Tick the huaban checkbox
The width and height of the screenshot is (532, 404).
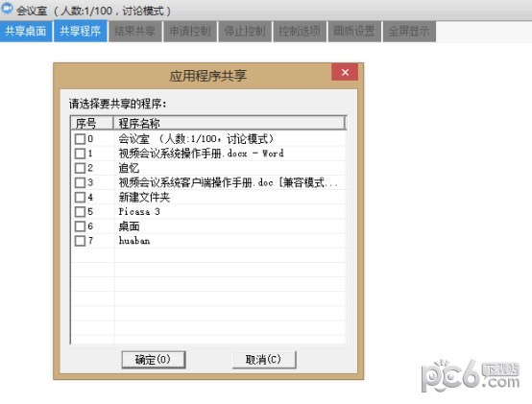pos(80,241)
